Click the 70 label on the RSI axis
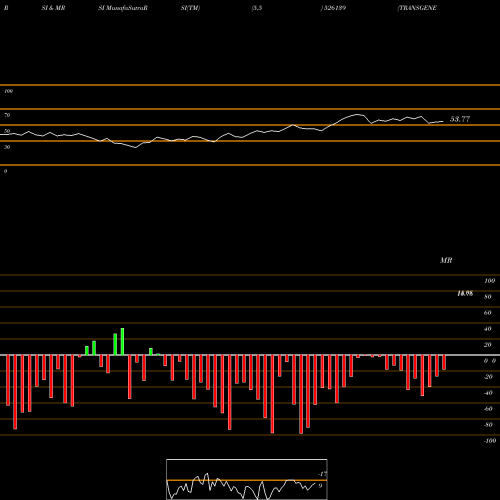 (7, 115)
